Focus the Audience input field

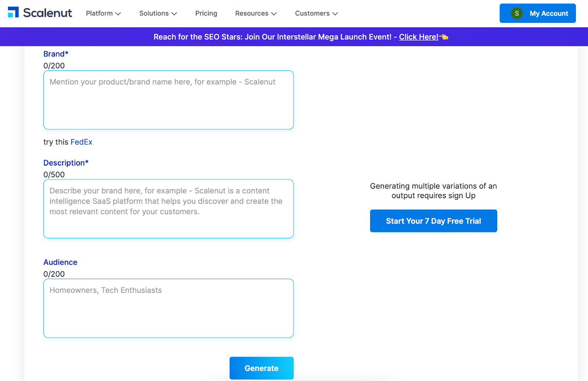click(168, 308)
